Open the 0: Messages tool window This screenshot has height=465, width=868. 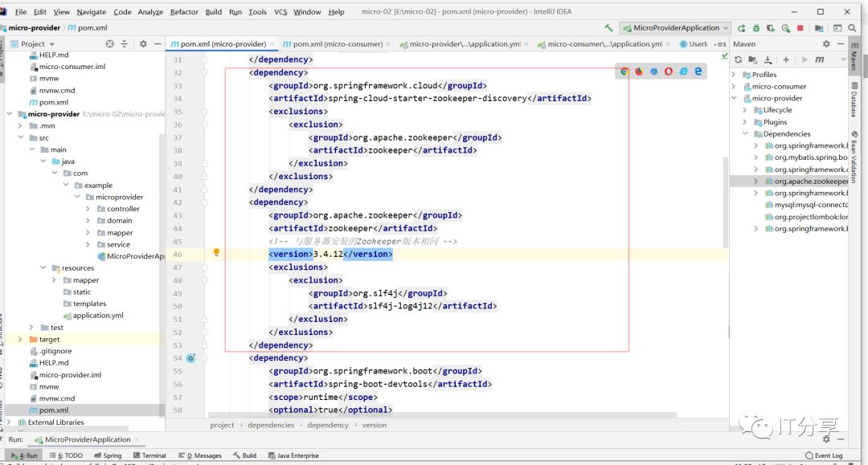tap(200, 455)
